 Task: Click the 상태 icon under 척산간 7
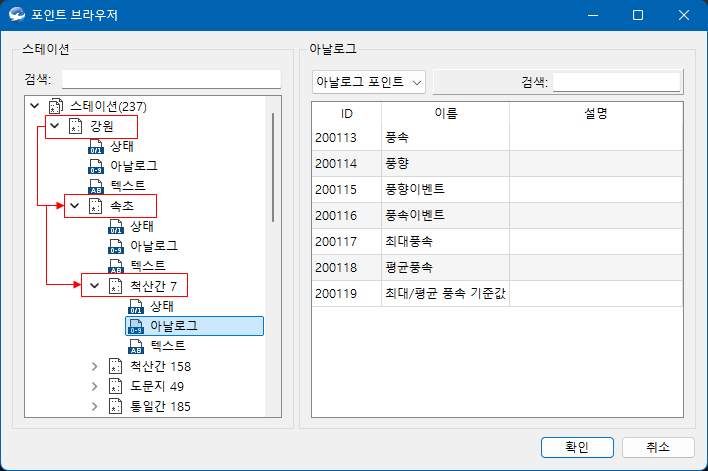tap(135, 306)
